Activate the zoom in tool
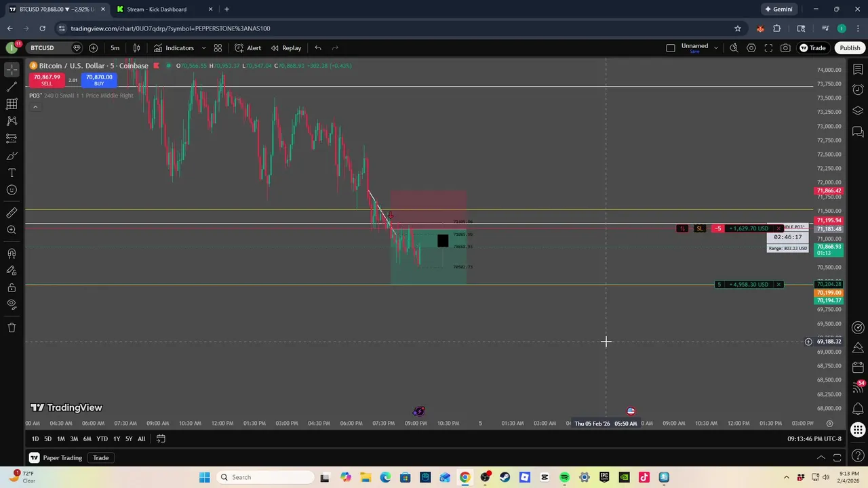Screen dimensions: 868x488 [x=12, y=230]
